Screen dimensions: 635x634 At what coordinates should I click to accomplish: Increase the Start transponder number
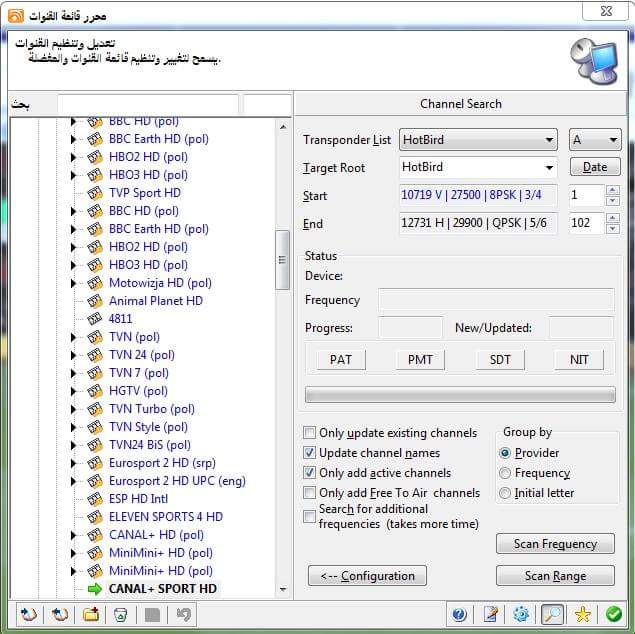click(612, 190)
